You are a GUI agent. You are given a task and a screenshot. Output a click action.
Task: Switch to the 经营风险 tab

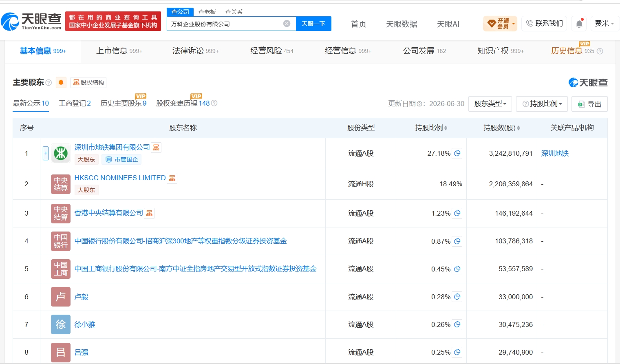click(271, 51)
